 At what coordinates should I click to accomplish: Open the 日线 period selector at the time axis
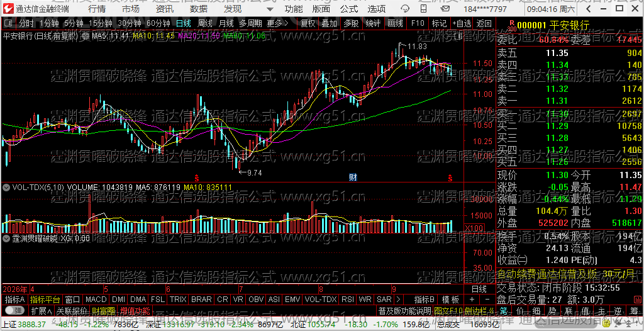pyautogui.click(x=479, y=289)
